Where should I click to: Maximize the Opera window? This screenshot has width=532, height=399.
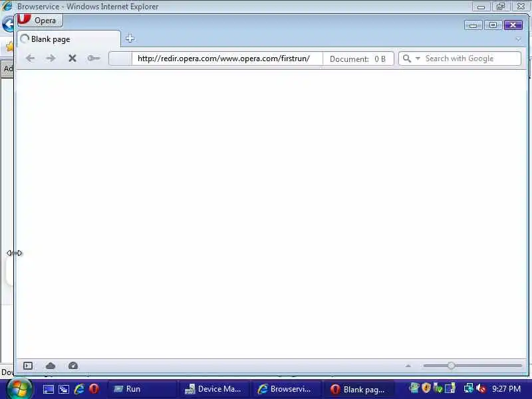493,25
